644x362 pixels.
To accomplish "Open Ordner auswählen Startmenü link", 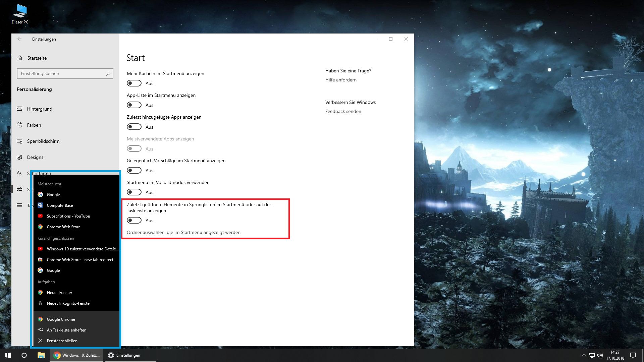I will point(183,232).
